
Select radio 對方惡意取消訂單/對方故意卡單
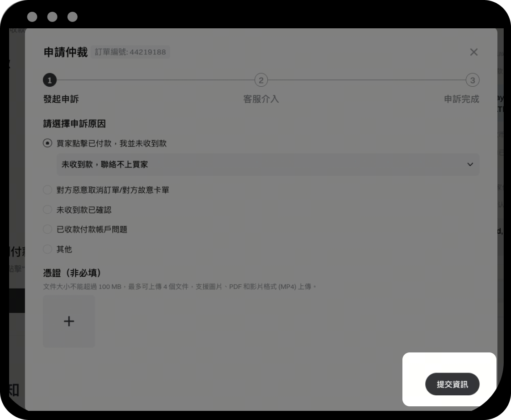[47, 190]
